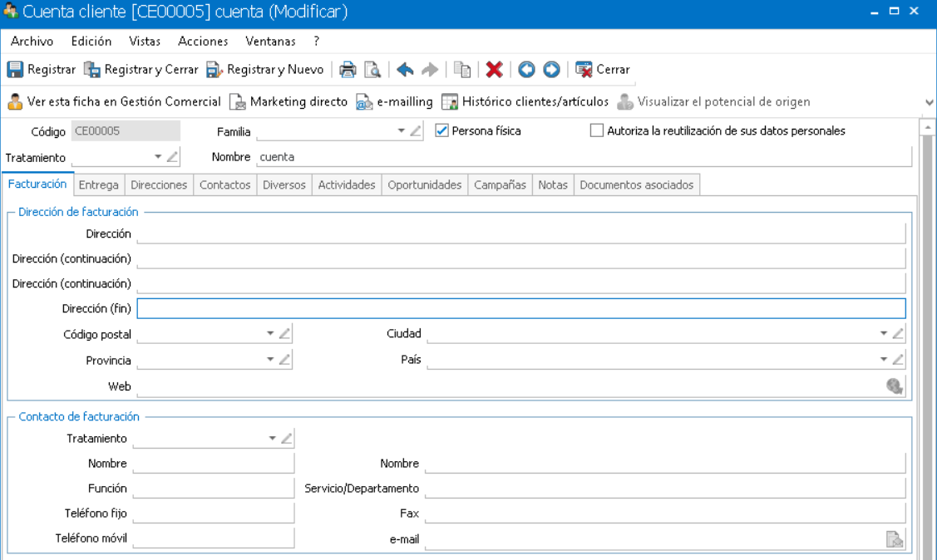This screenshot has width=937, height=560.
Task: Open Contacto de facturación Tratamiento dropdown
Action: (x=272, y=438)
